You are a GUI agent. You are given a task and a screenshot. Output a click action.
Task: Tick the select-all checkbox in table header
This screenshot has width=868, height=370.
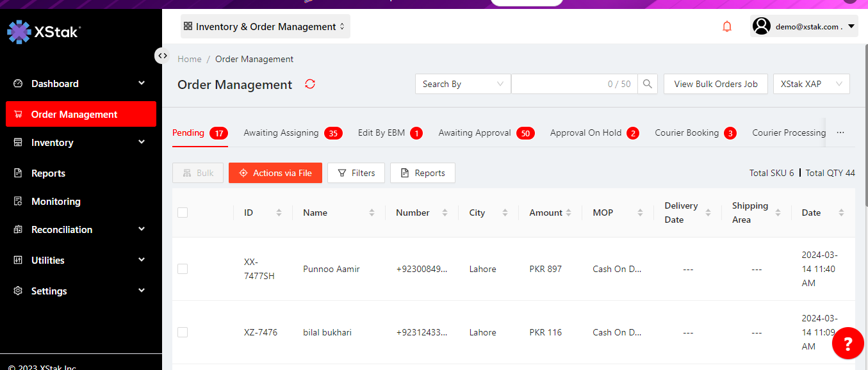[x=183, y=213]
